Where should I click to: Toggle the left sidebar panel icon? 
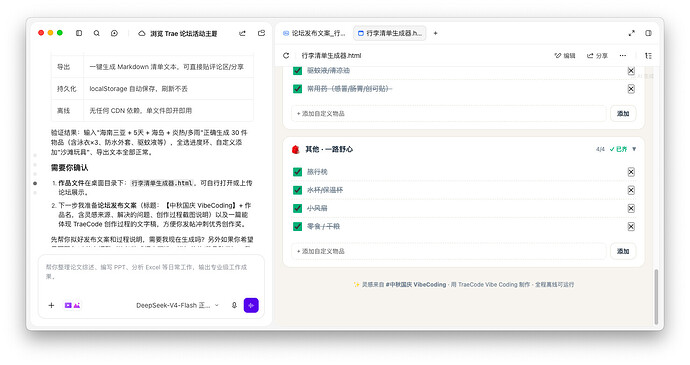click(x=79, y=33)
